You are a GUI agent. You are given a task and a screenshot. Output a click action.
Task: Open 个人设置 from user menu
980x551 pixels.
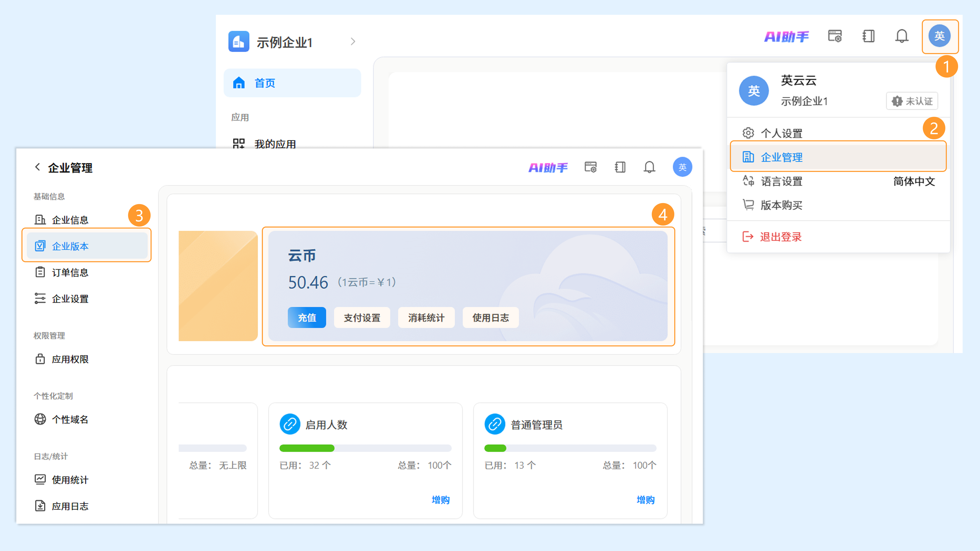point(838,133)
